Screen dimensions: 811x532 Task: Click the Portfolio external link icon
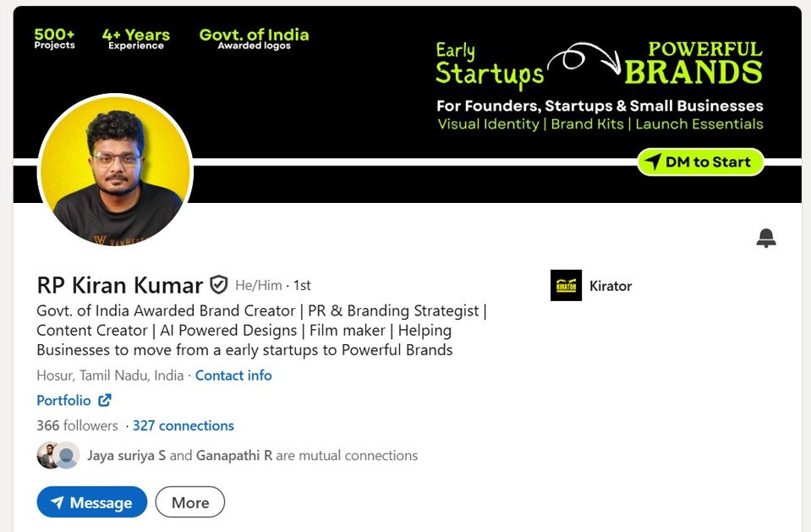[x=104, y=400]
